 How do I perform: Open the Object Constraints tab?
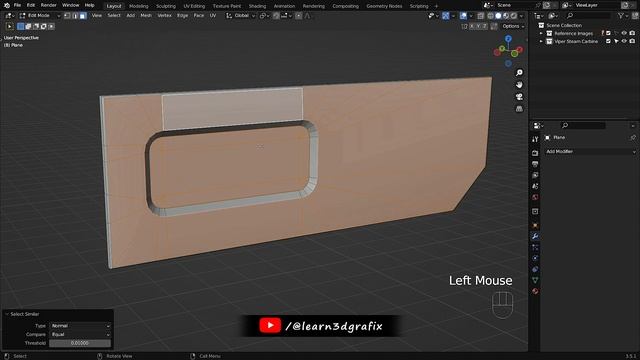tap(535, 269)
